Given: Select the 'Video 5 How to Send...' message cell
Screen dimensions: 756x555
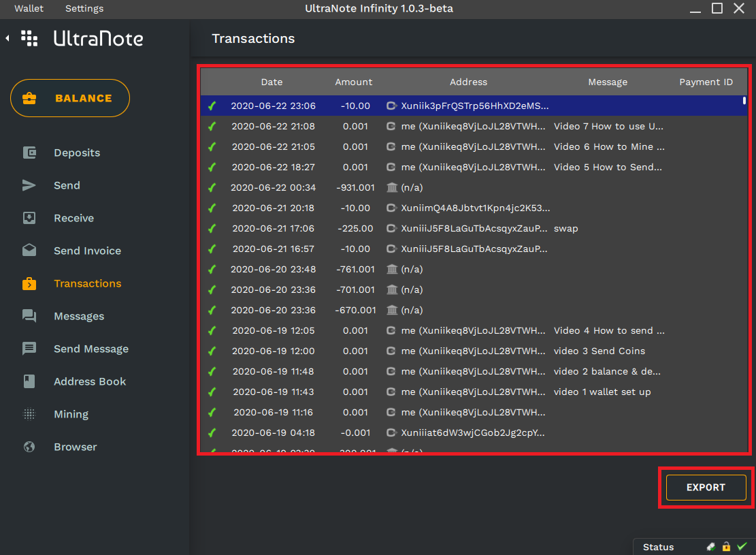Looking at the screenshot, I should [x=608, y=167].
